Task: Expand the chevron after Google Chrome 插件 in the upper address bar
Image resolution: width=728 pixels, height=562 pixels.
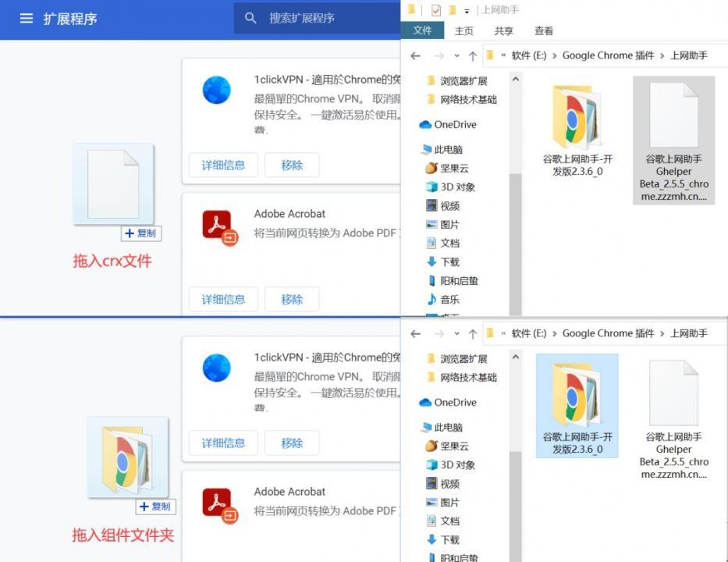Action: [x=662, y=56]
